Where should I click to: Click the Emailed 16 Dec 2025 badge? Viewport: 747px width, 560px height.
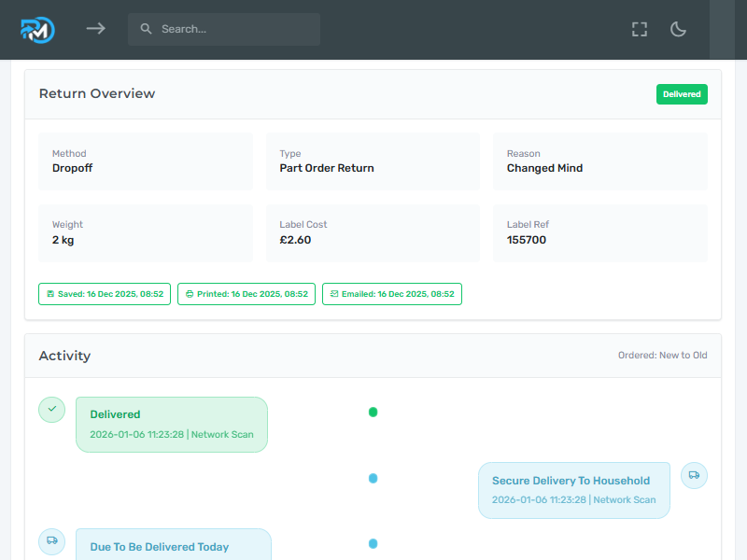click(392, 294)
